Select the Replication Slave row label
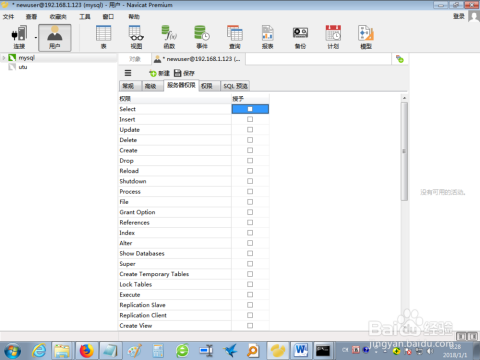 [x=142, y=305]
